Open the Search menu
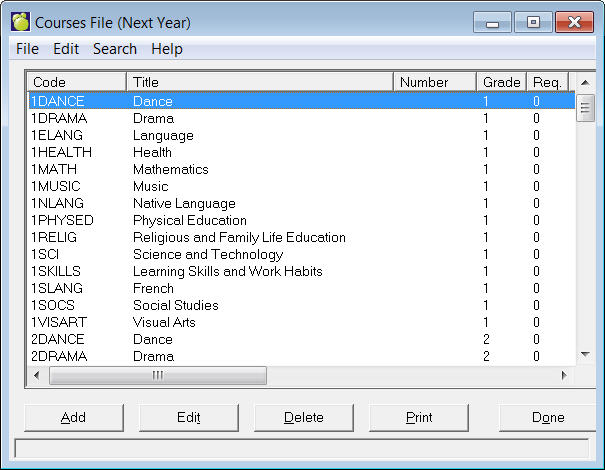 click(115, 49)
